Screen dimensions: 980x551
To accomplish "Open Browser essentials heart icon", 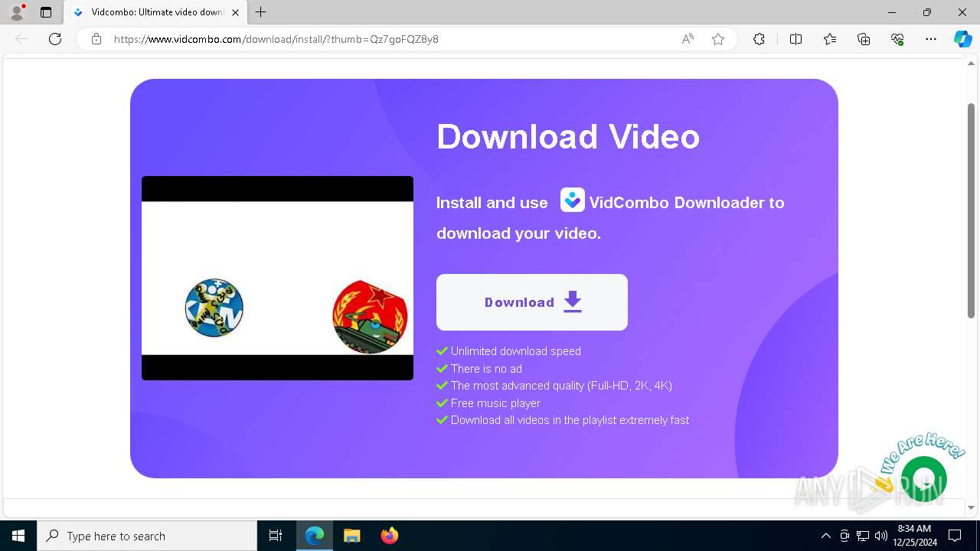I will pyautogui.click(x=897, y=39).
